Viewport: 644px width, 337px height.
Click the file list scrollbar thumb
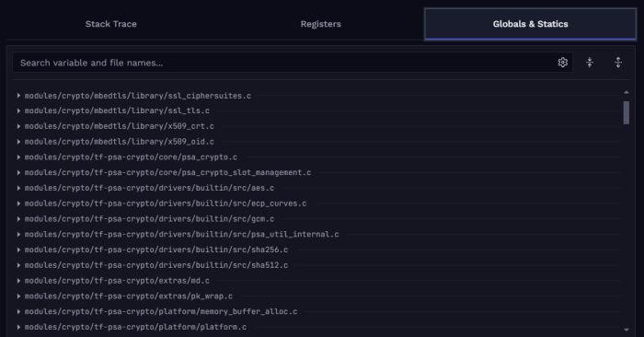[627, 112]
